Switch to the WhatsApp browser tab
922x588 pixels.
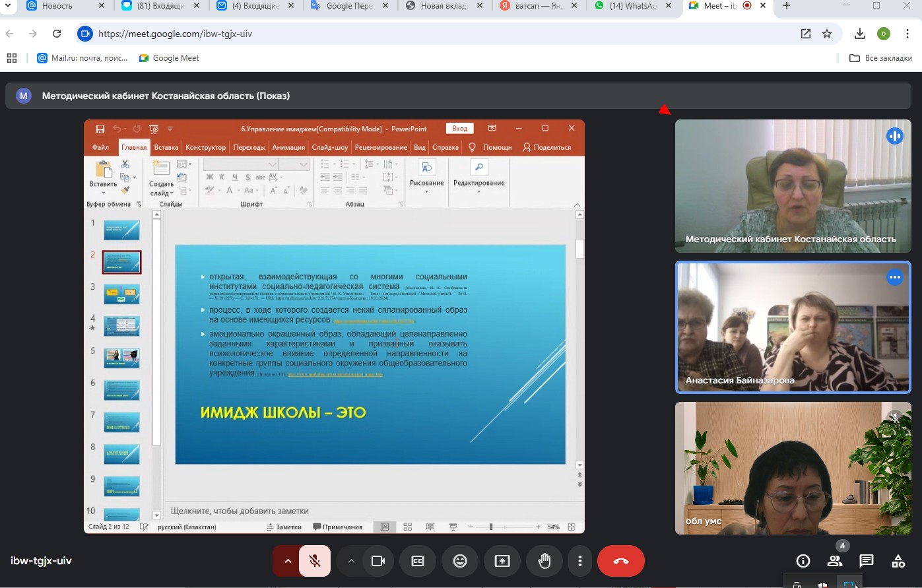point(632,6)
